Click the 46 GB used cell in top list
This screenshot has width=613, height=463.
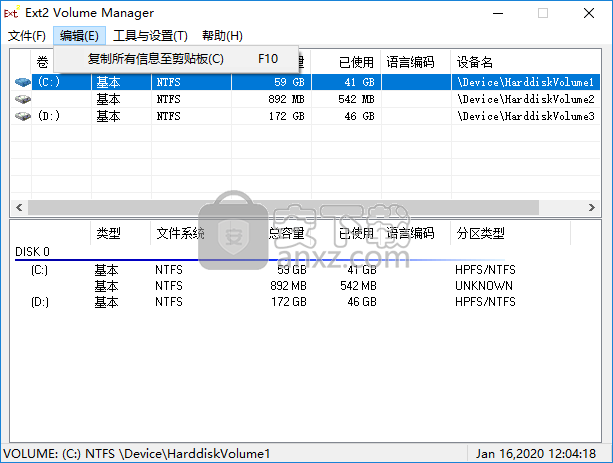point(359,116)
